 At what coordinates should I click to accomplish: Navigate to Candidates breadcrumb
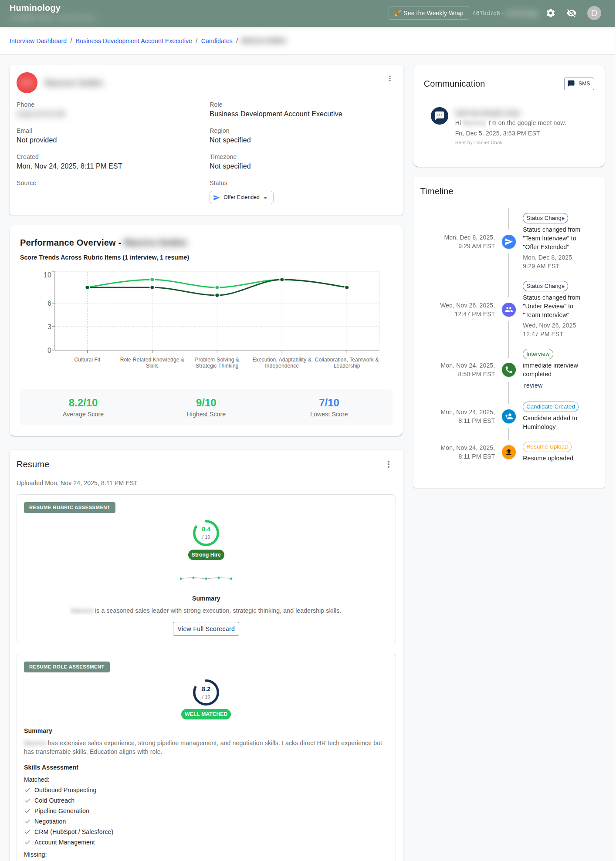coord(217,41)
